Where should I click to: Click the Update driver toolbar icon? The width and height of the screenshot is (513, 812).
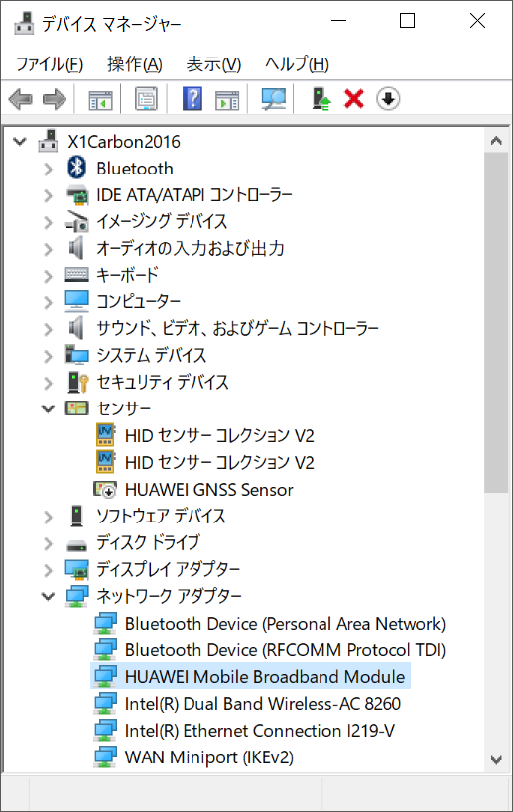pos(321,99)
